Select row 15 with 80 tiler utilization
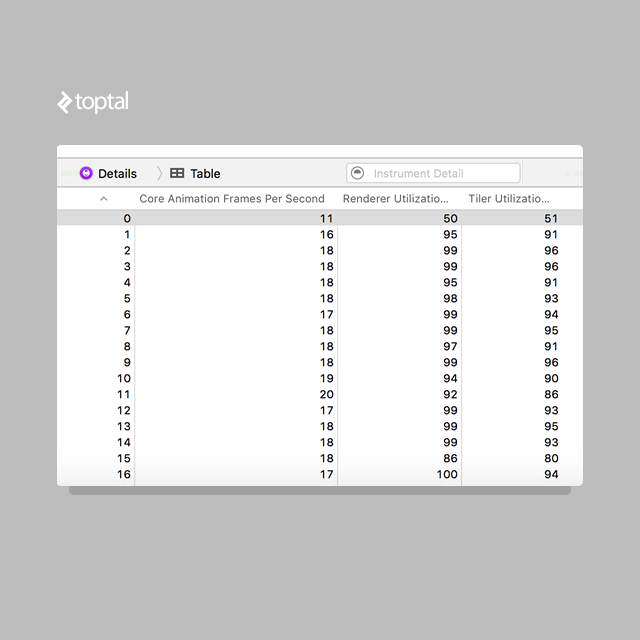The height and width of the screenshot is (640, 640). pos(320,458)
